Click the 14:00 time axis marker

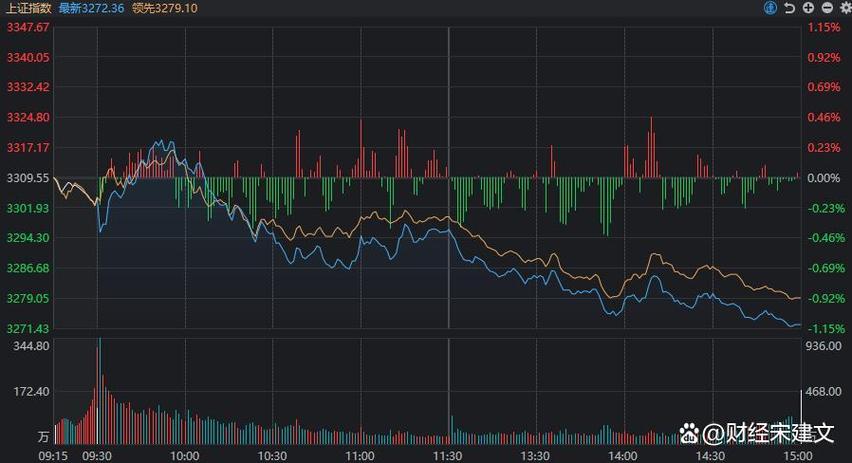pyautogui.click(x=625, y=453)
